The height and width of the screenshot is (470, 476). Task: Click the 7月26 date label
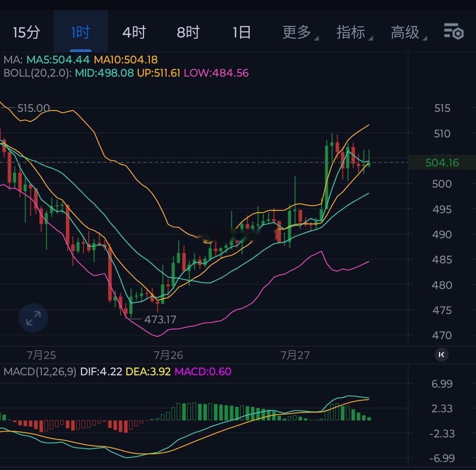(x=168, y=355)
